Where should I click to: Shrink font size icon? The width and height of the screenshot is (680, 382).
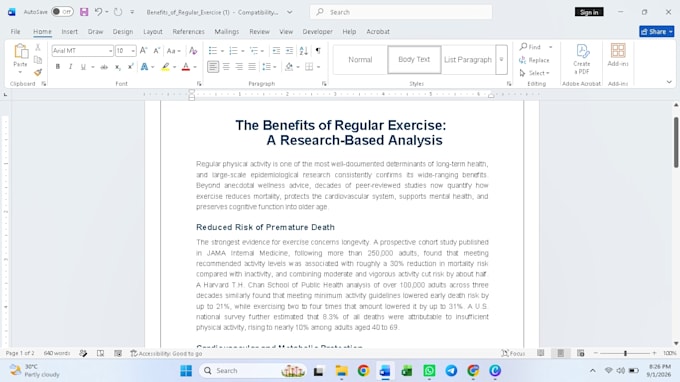pyautogui.click(x=157, y=51)
